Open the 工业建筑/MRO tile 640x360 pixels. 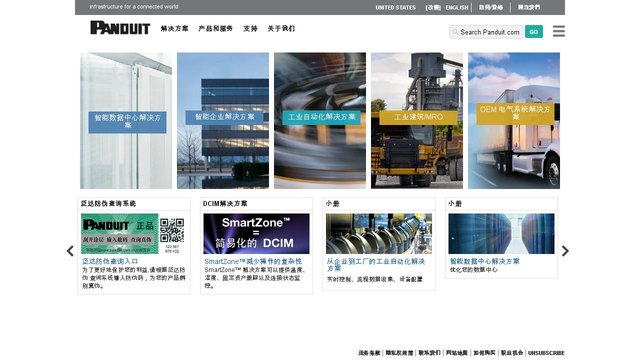tap(417, 120)
